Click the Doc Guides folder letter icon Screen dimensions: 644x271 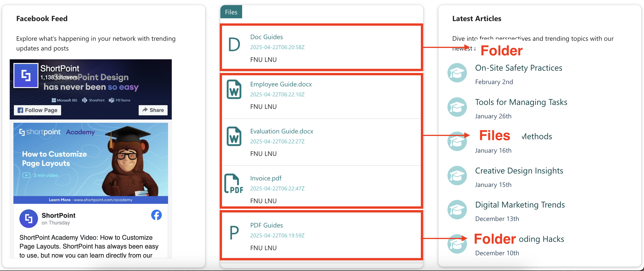234,45
